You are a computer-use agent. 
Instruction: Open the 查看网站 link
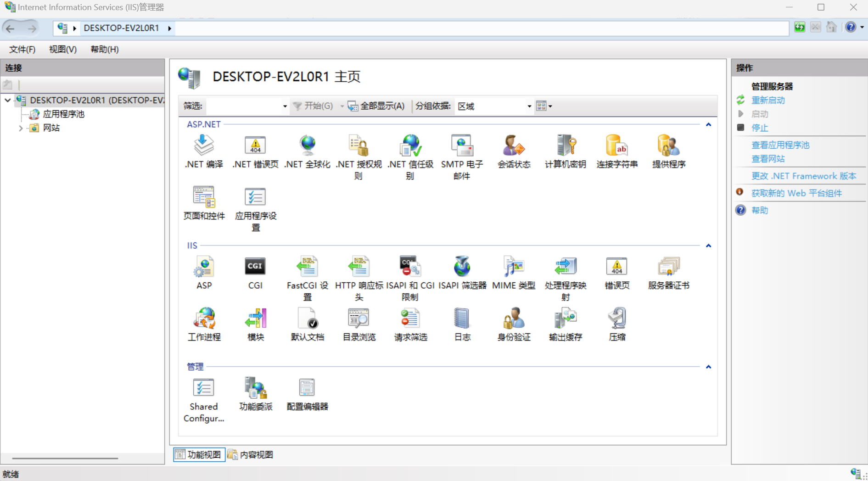[x=768, y=159]
